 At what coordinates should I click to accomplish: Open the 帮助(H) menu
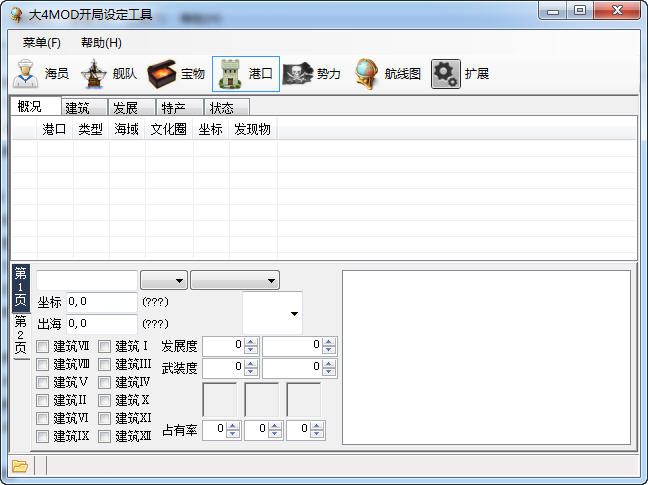pyautogui.click(x=101, y=43)
